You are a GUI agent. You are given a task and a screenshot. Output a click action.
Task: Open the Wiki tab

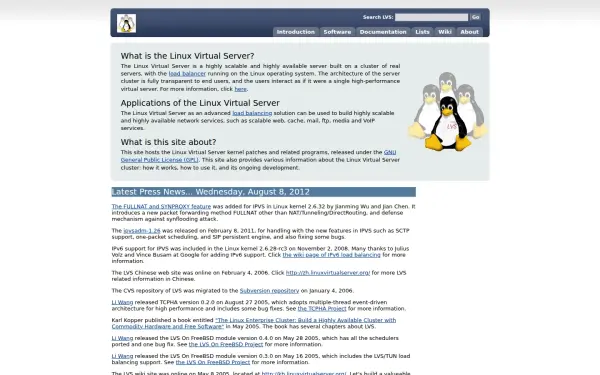(445, 32)
